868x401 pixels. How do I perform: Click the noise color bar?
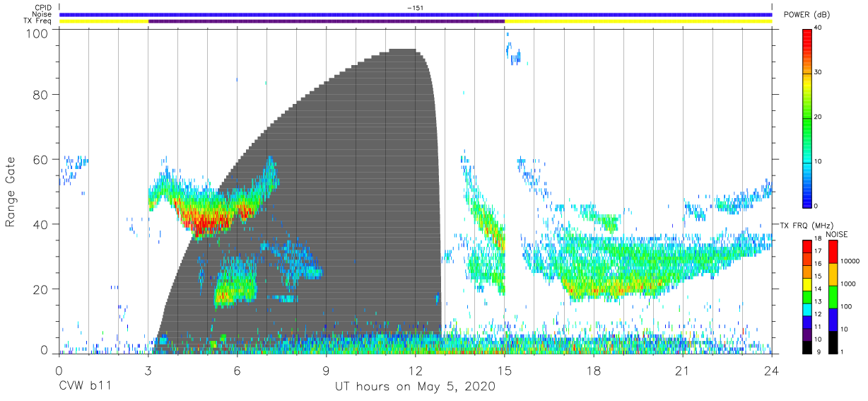(x=833, y=296)
